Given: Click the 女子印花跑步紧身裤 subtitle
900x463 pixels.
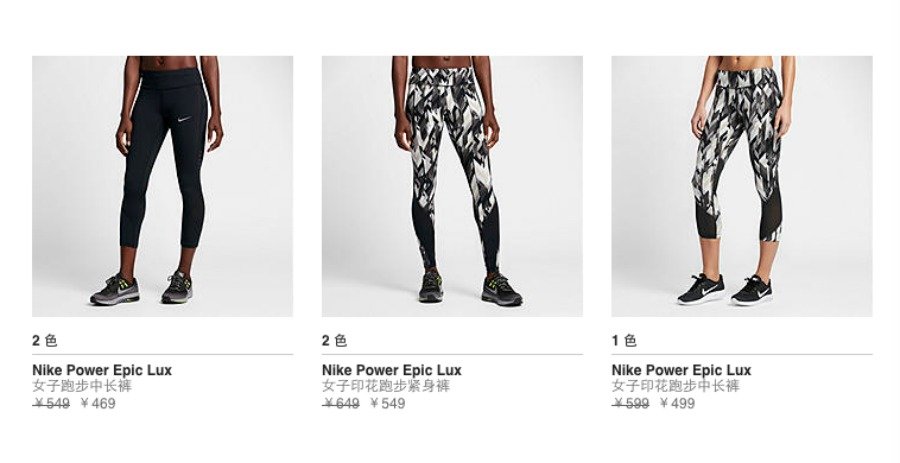Looking at the screenshot, I should (x=386, y=386).
